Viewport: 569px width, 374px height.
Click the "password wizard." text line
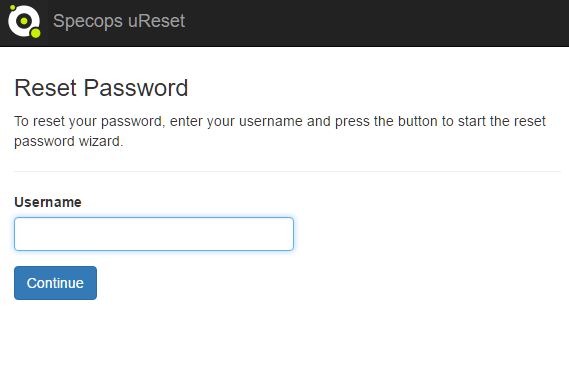tap(69, 141)
